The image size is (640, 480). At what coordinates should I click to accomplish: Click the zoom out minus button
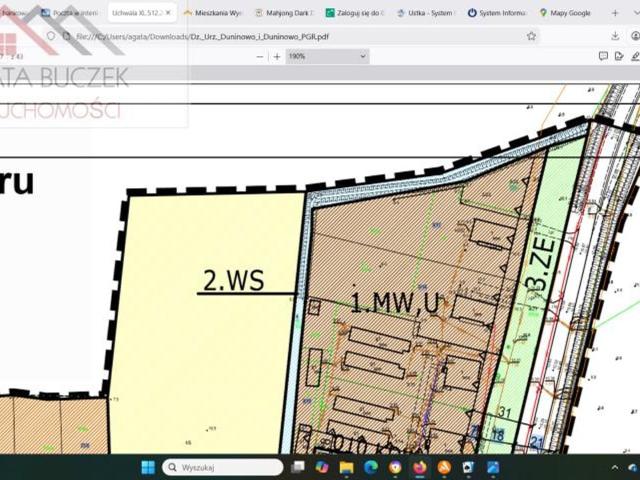[260, 57]
